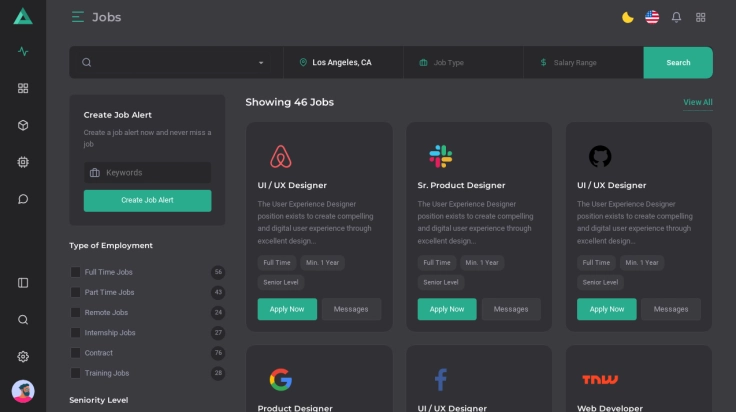Expand the search keyword dropdown arrow
The width and height of the screenshot is (736, 412).
pos(261,63)
